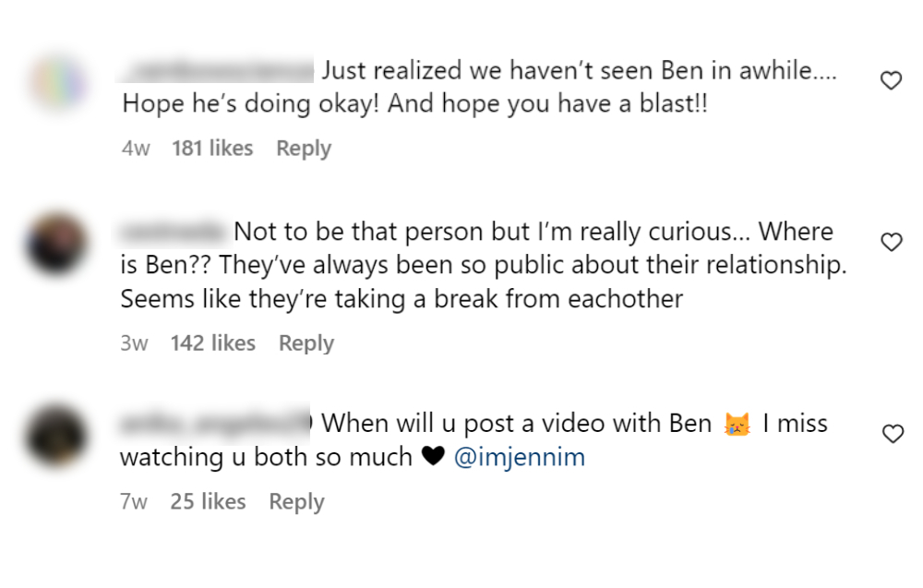Open the 3w comment timestamp
This screenshot has width=923, height=588.
134,343
